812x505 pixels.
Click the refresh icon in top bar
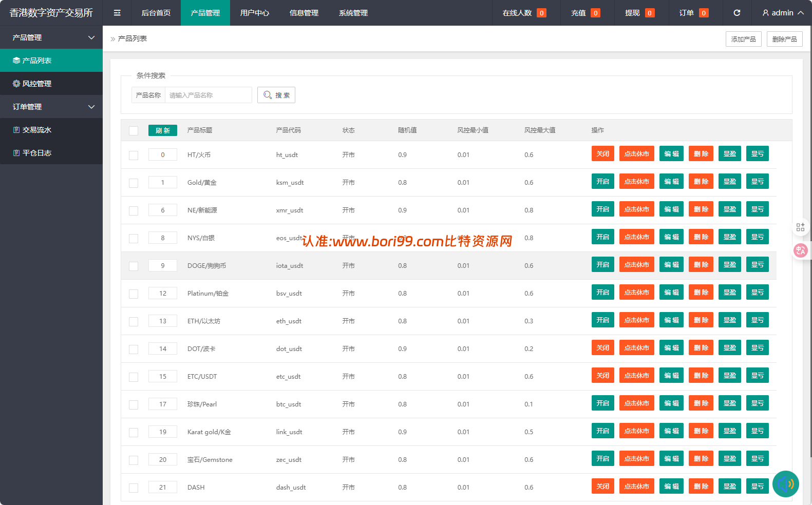(737, 13)
